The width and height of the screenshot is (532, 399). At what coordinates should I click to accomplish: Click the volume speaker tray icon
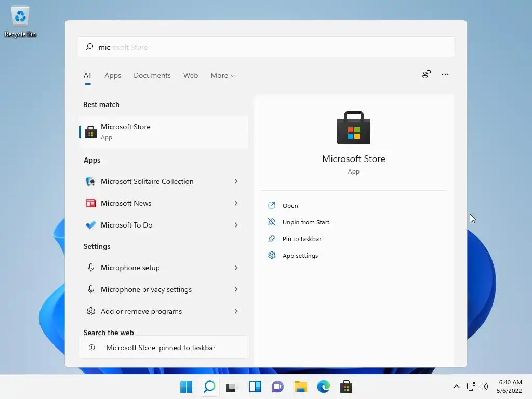484,387
